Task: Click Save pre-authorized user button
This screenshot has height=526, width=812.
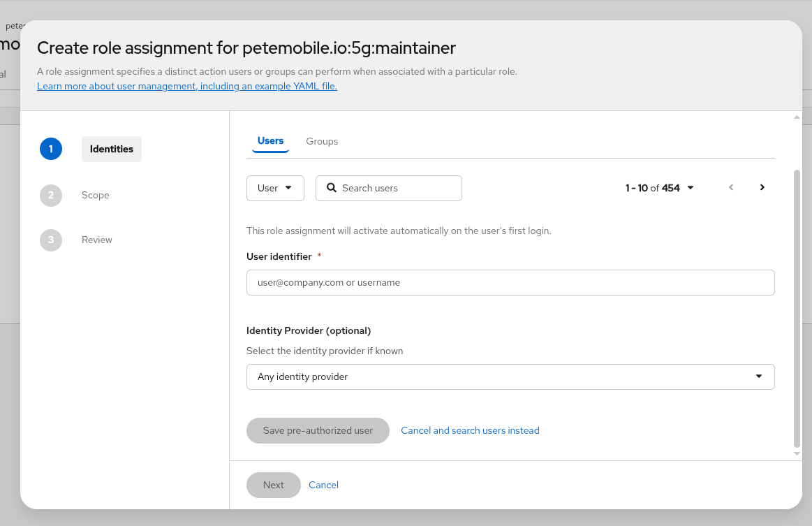Action: (x=318, y=430)
